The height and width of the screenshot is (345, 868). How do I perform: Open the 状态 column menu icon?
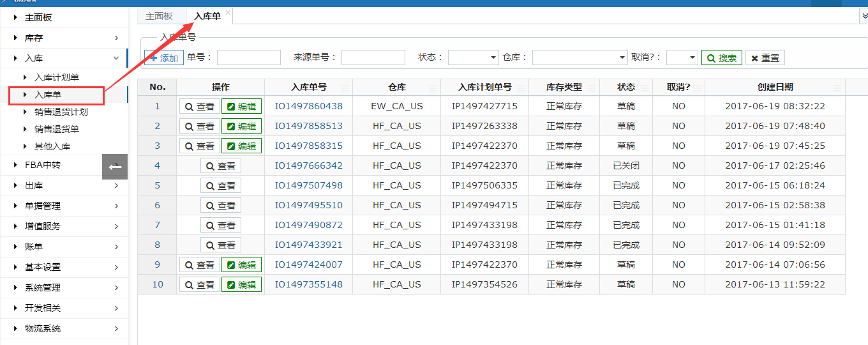pyautogui.click(x=644, y=88)
